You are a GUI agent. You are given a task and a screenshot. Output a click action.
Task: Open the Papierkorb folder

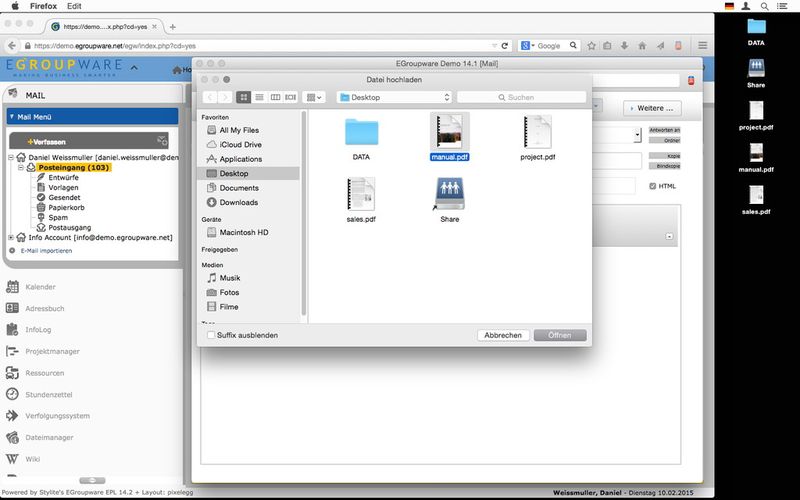click(66, 208)
